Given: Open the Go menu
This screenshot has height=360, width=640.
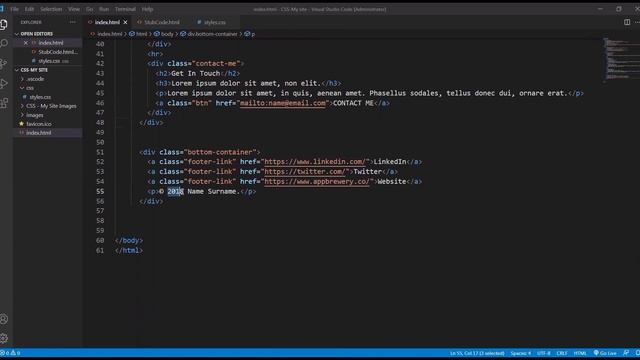Looking at the screenshot, I should pos(89,9).
